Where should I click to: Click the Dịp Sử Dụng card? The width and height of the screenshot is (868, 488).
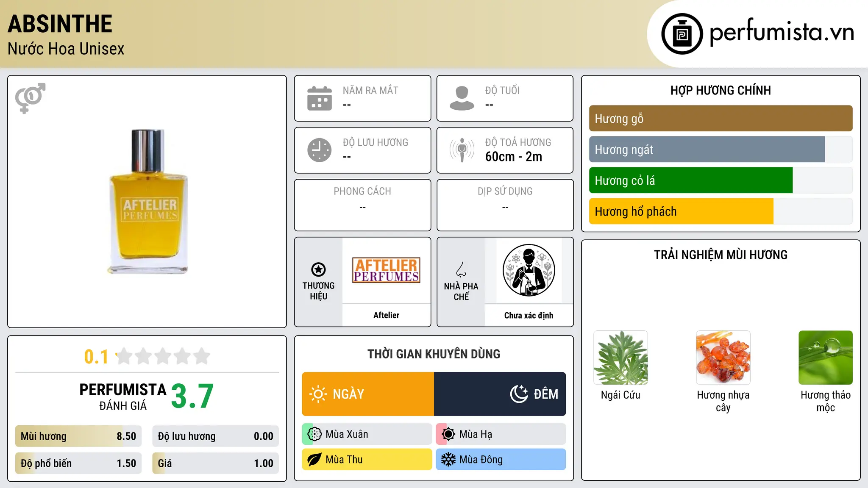click(x=505, y=205)
